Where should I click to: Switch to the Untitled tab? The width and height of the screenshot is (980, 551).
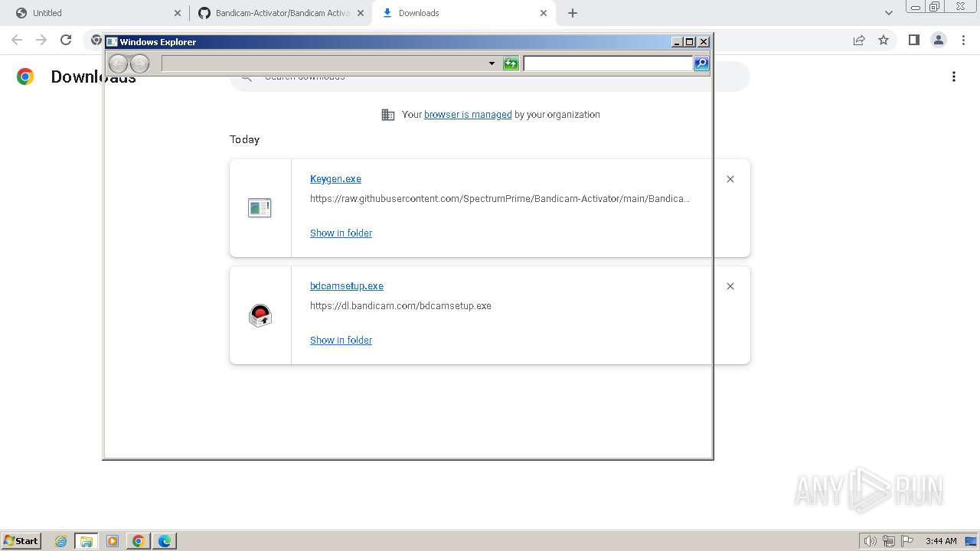(x=95, y=13)
